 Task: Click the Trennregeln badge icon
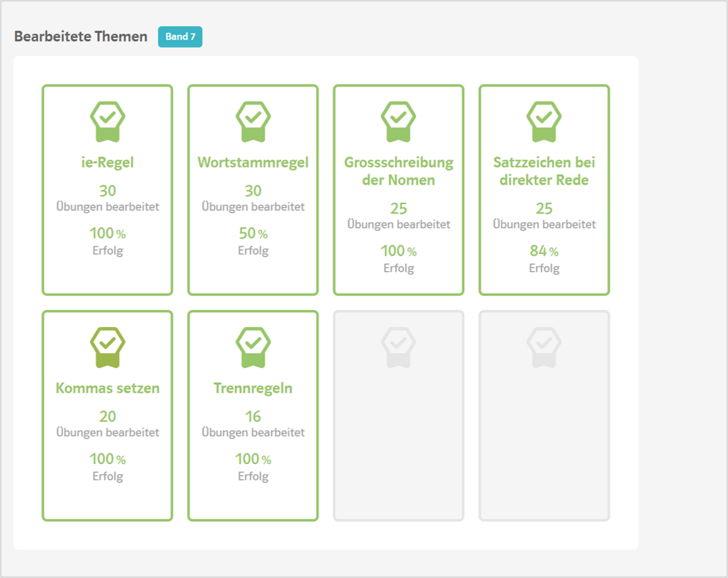pyautogui.click(x=253, y=346)
